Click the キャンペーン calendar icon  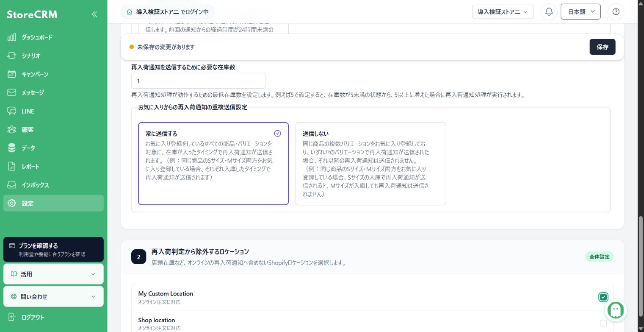tap(12, 74)
